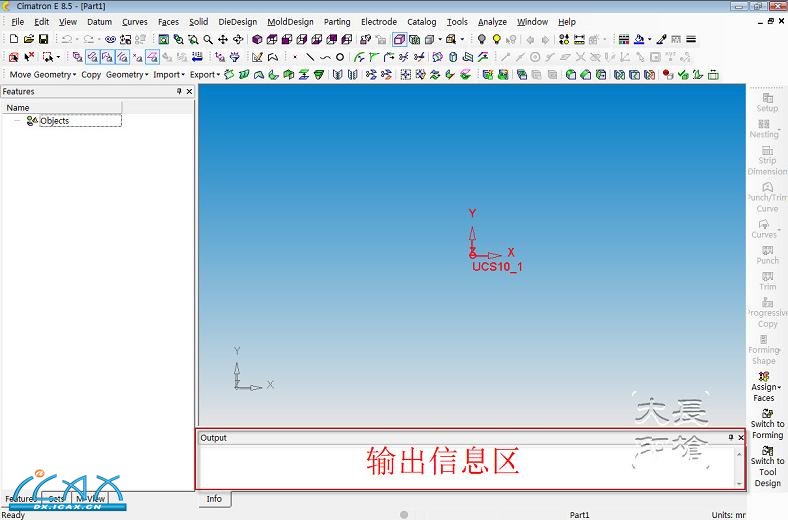Save the part with the floppy disk icon
Viewport: 788px width, 520px height.
(x=44, y=39)
